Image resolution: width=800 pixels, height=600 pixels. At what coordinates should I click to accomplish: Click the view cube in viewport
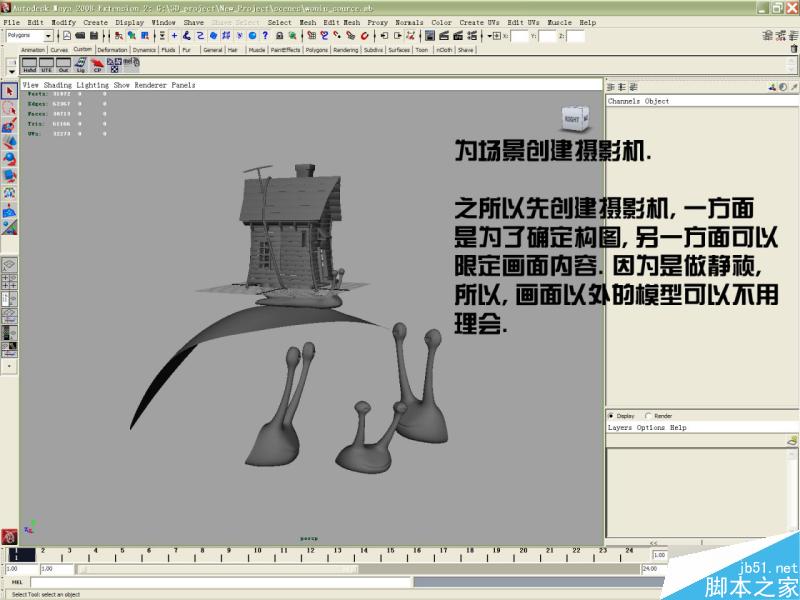575,119
